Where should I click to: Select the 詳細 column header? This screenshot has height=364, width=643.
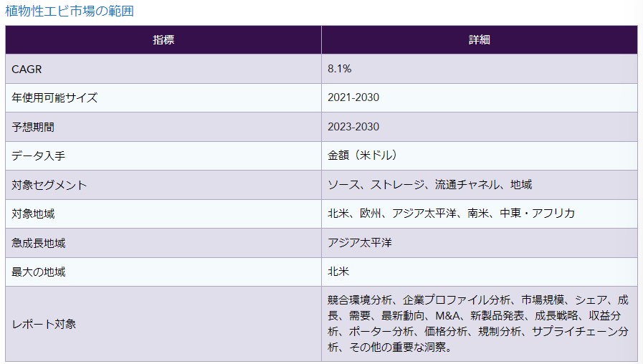[480, 39]
